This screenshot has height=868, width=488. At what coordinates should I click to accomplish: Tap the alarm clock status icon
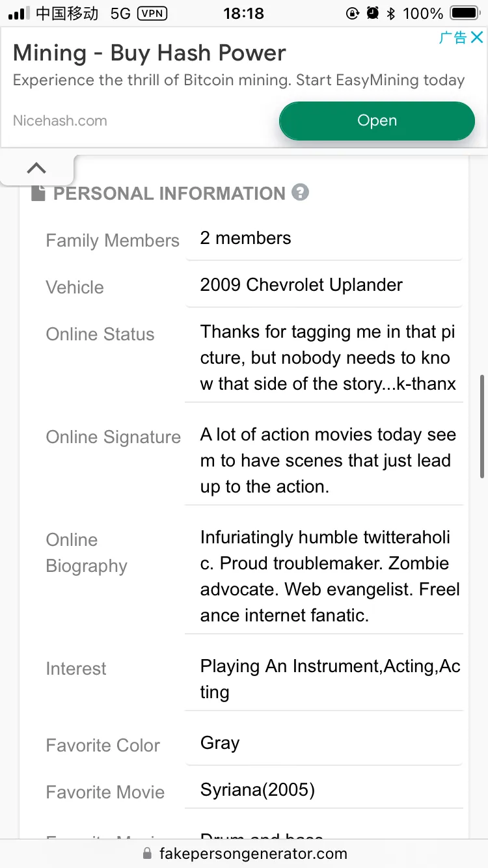pyautogui.click(x=372, y=13)
